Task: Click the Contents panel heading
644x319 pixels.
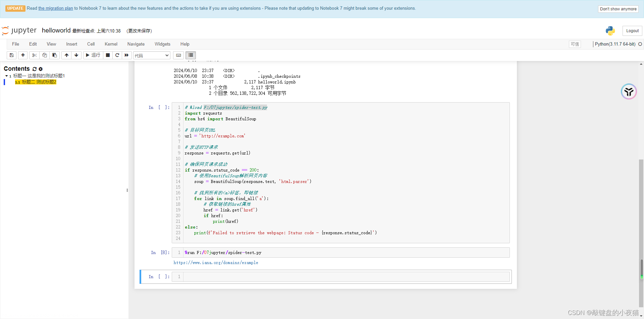Action: click(17, 69)
